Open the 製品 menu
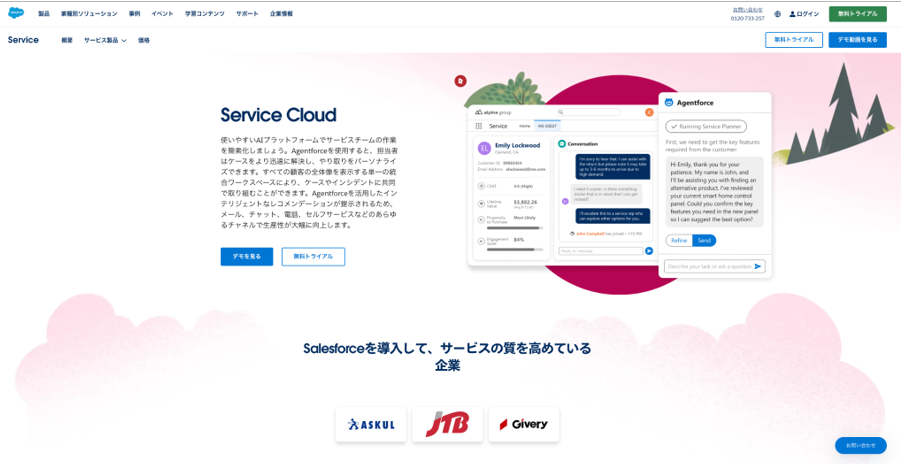This screenshot has height=464, width=901. coord(44,14)
